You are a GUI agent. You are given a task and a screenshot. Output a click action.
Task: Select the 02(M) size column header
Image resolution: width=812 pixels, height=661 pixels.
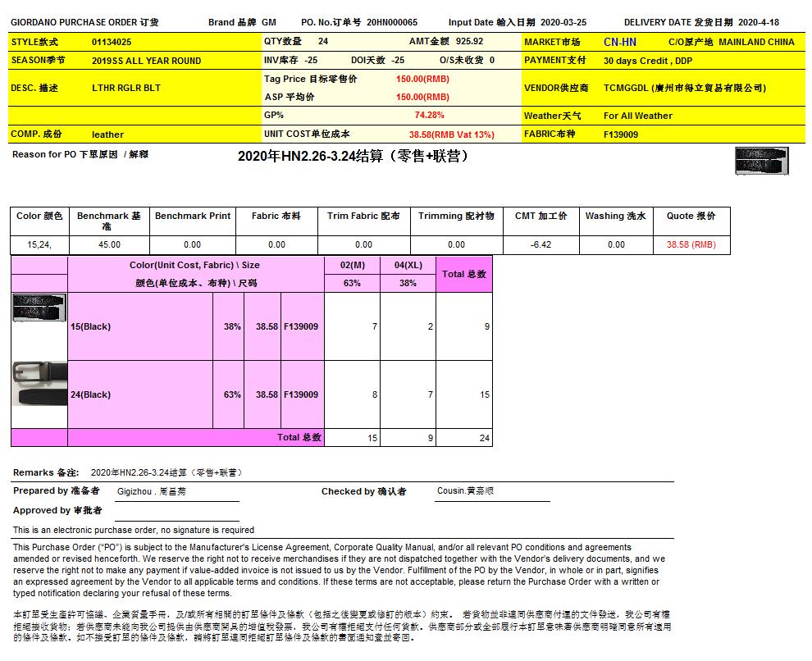[352, 266]
